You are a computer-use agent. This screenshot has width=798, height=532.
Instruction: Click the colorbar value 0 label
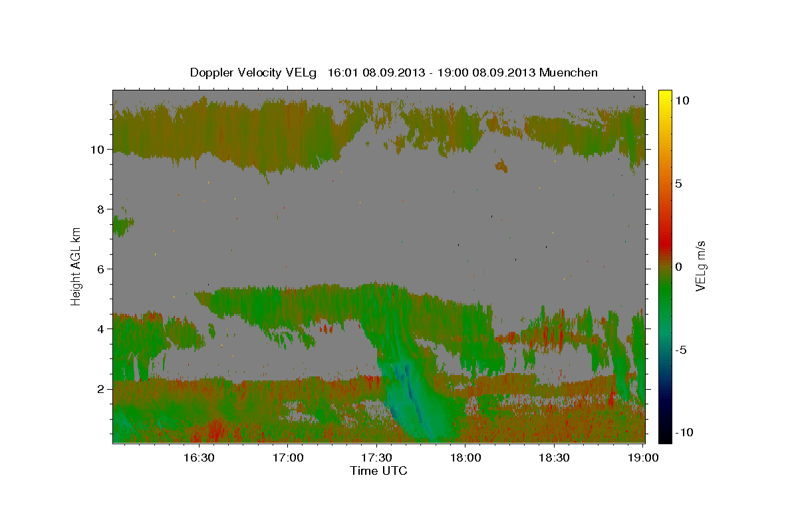click(x=679, y=267)
